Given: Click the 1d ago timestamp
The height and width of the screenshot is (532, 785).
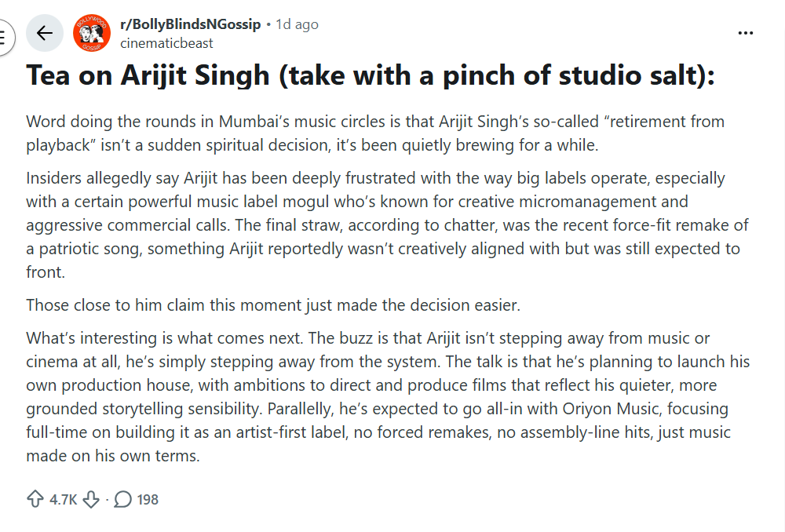Looking at the screenshot, I should [297, 24].
